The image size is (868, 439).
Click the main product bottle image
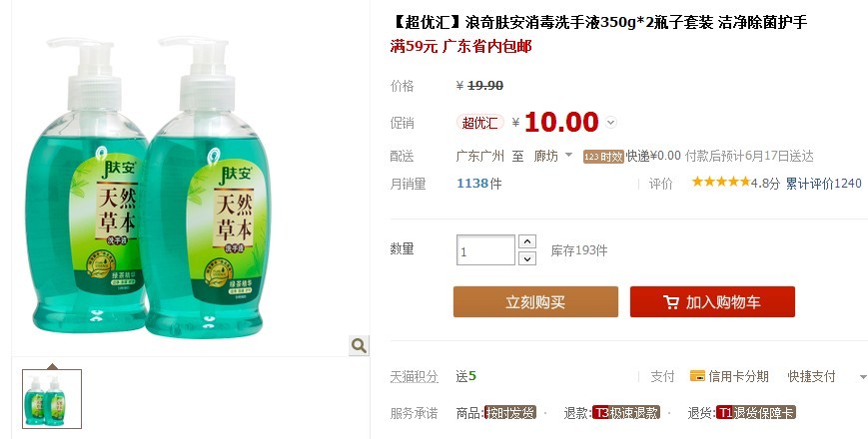147,188
